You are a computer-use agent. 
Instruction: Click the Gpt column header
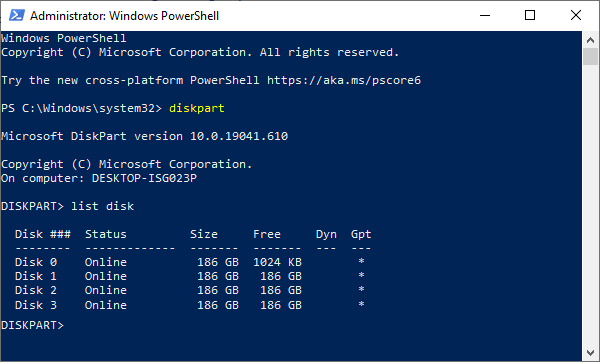(361, 234)
